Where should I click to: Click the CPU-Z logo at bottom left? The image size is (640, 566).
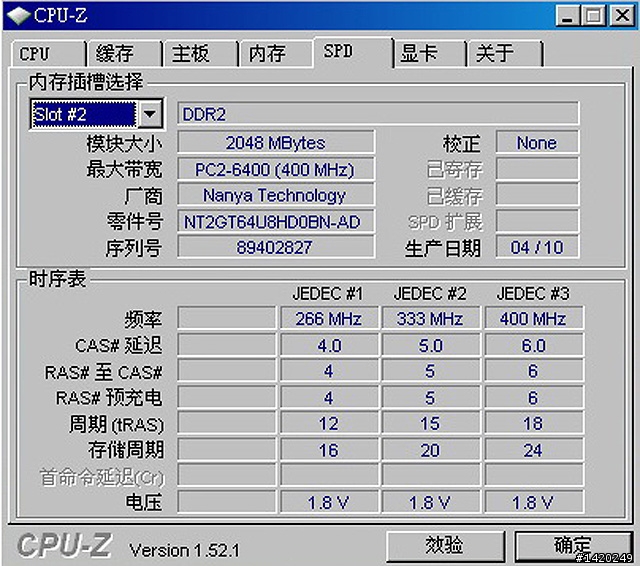pos(64,545)
